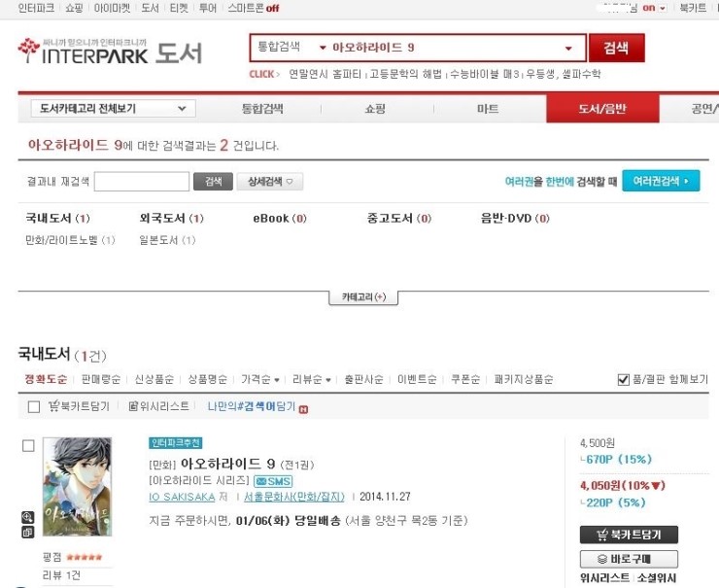
Task: Click the black 북카트담기 button
Action: (x=629, y=535)
